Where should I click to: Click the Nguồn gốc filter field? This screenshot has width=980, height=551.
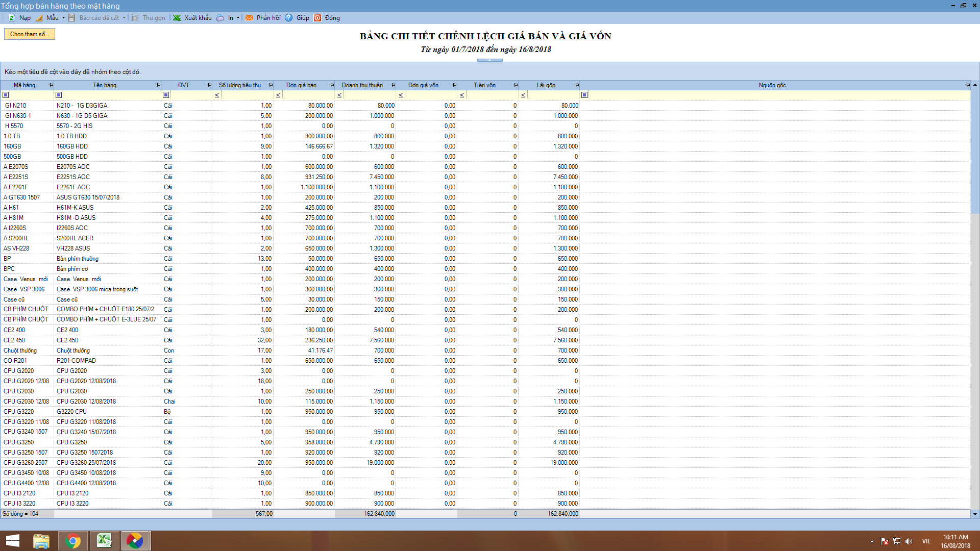(x=779, y=95)
